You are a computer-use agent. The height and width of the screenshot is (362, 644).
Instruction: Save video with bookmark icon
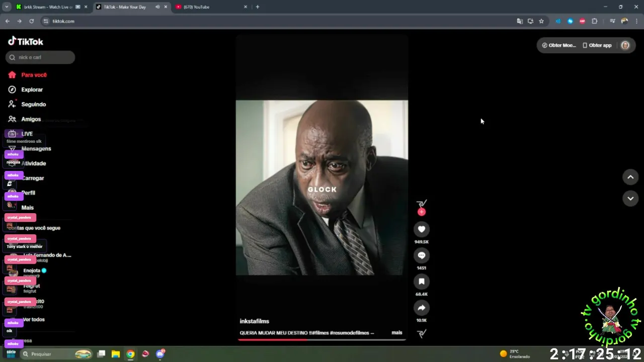[x=422, y=282]
